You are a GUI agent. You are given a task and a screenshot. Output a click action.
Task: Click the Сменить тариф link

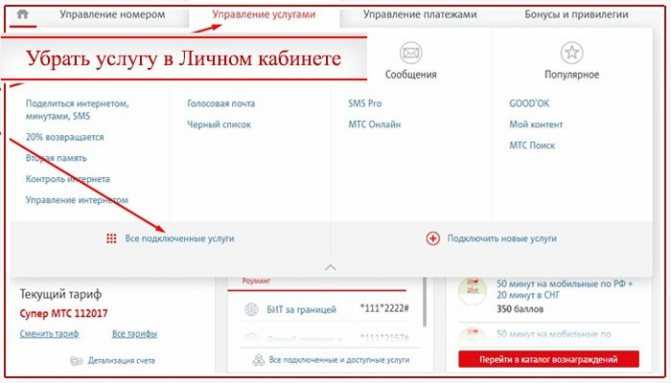tap(49, 333)
